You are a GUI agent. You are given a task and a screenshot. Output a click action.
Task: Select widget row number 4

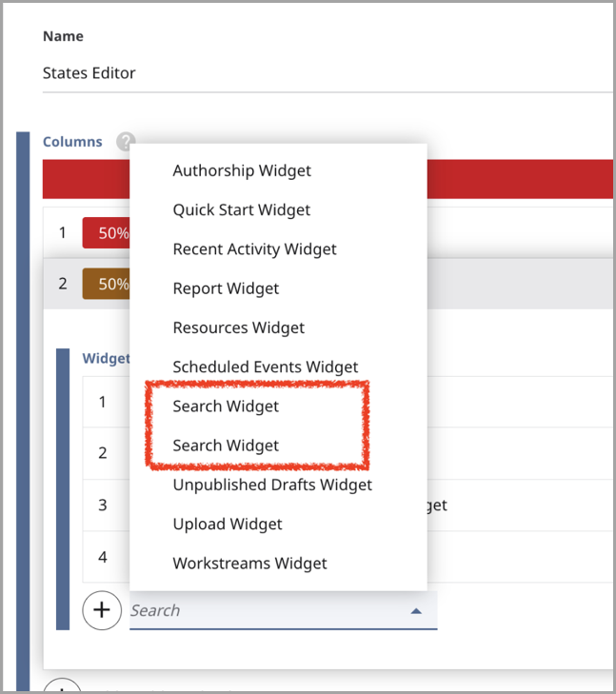(103, 557)
